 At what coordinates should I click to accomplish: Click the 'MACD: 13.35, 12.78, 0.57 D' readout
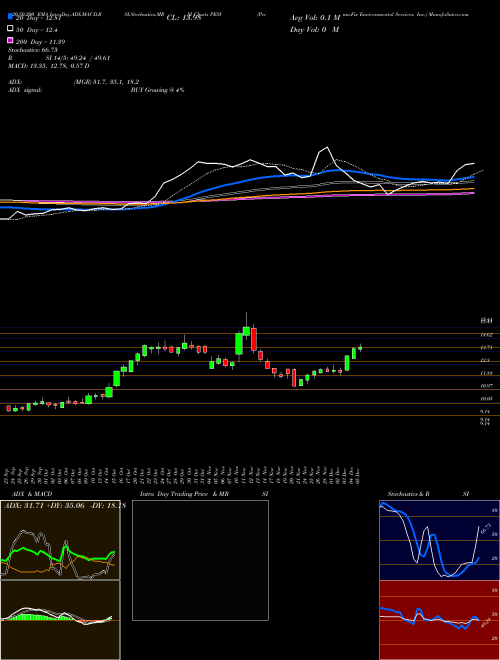pos(48,66)
